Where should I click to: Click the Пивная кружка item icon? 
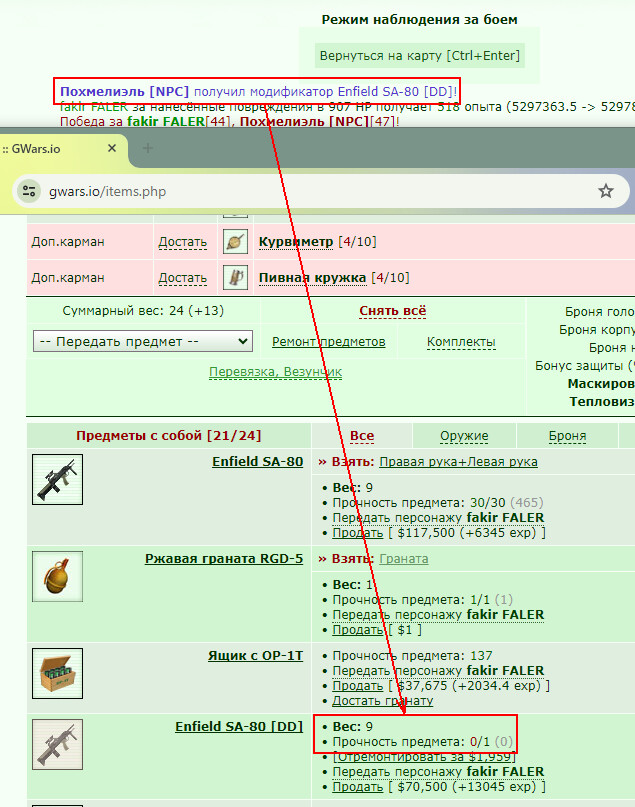236,277
